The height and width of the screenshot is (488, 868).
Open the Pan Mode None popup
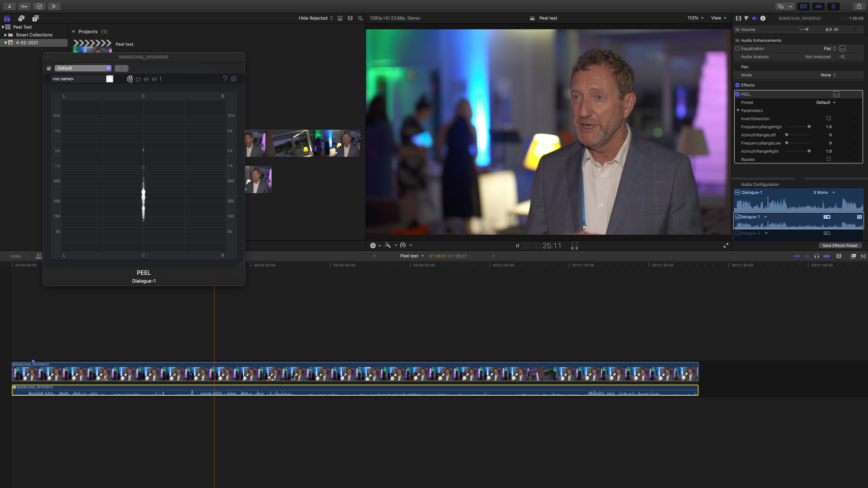coord(828,75)
